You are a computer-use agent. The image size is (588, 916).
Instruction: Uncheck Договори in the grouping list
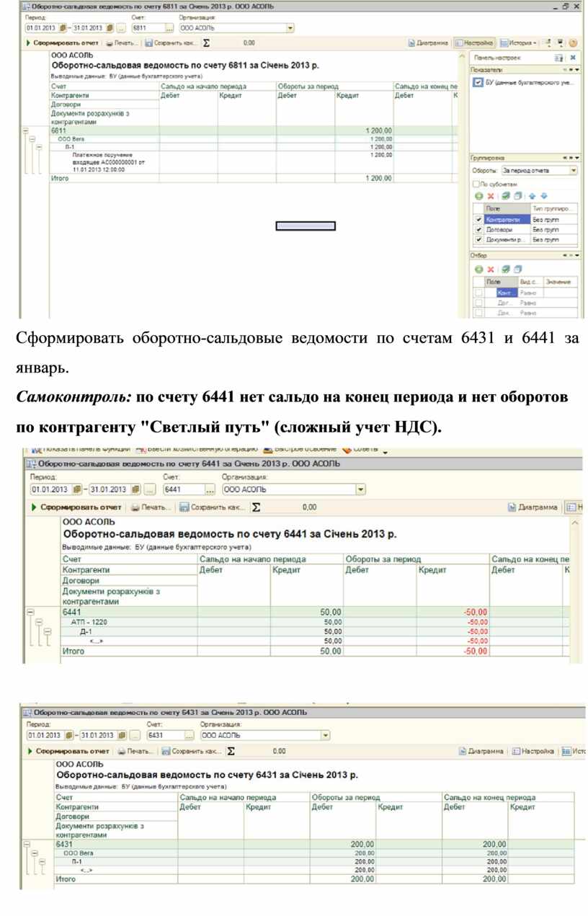coord(478,229)
